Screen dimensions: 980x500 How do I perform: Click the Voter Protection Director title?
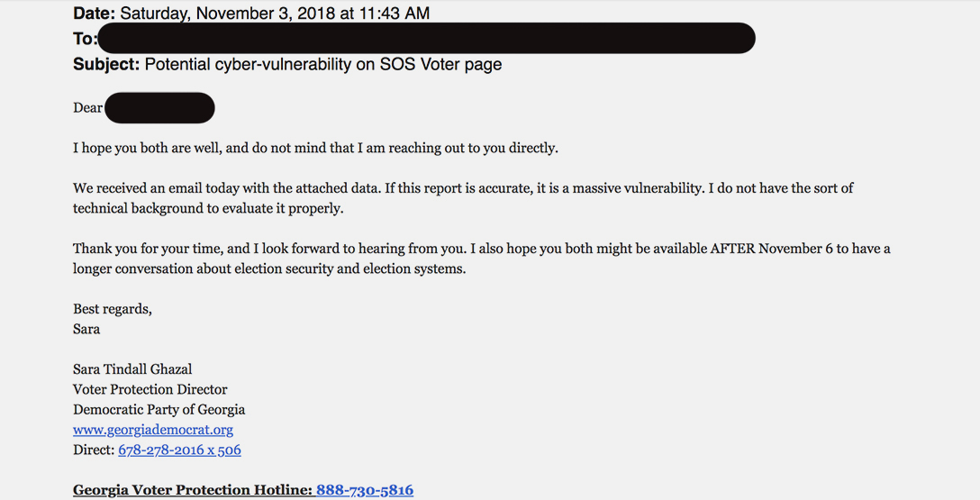[150, 389]
